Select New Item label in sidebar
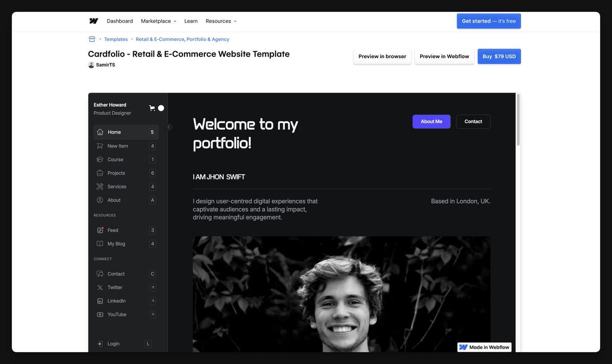Screen dimensions: 612x364 (x=118, y=146)
